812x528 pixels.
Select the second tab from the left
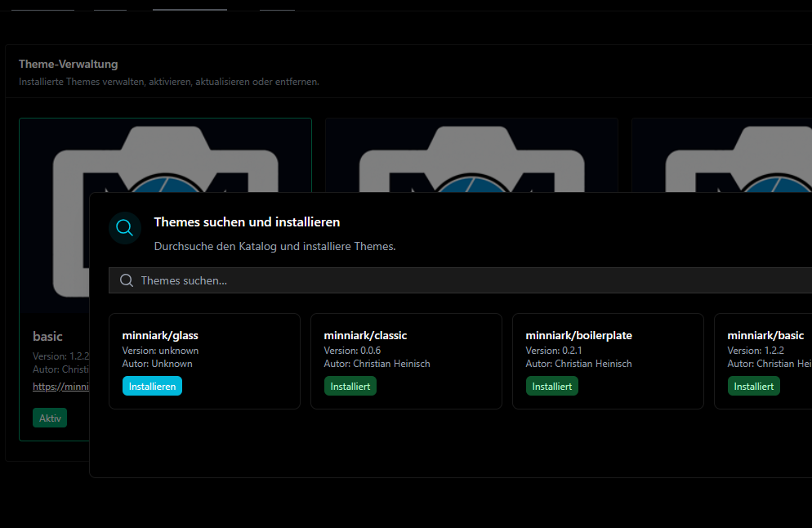point(109,4)
